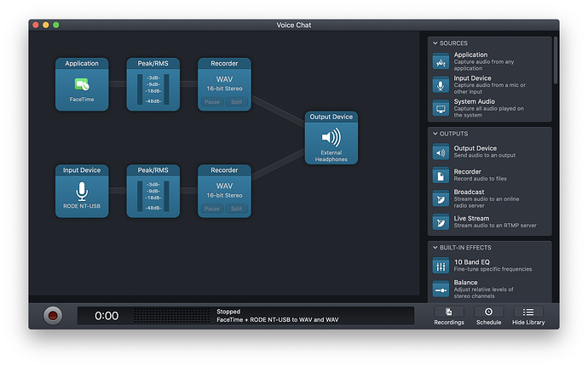Start recording with the red record button
Screen dimensions: 588x367
click(x=53, y=316)
